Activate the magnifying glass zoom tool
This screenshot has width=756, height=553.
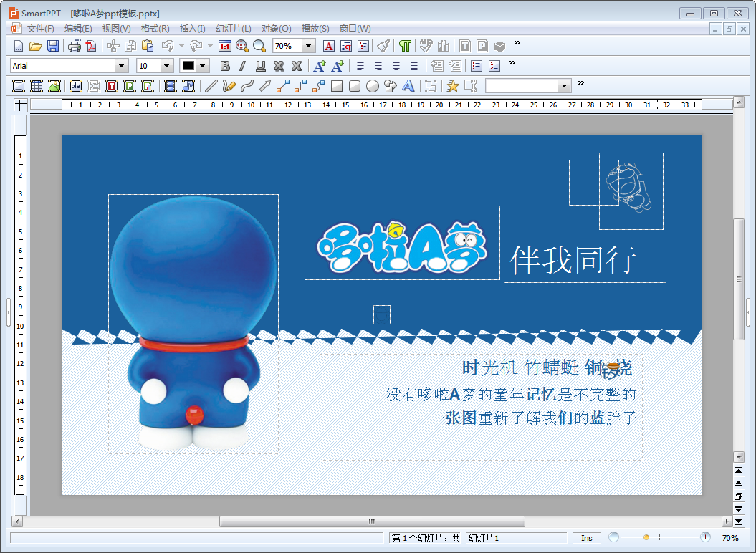click(259, 47)
